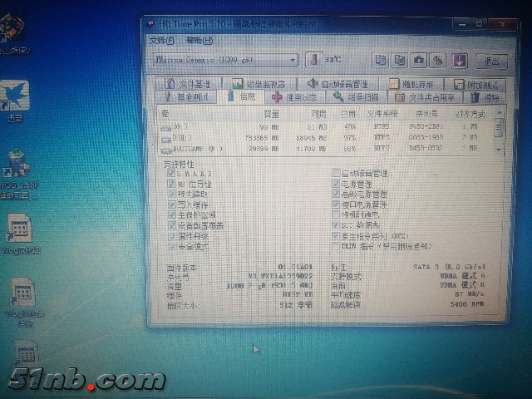Select the 信息 tab
Viewport: 532px width, 399px height.
point(241,96)
